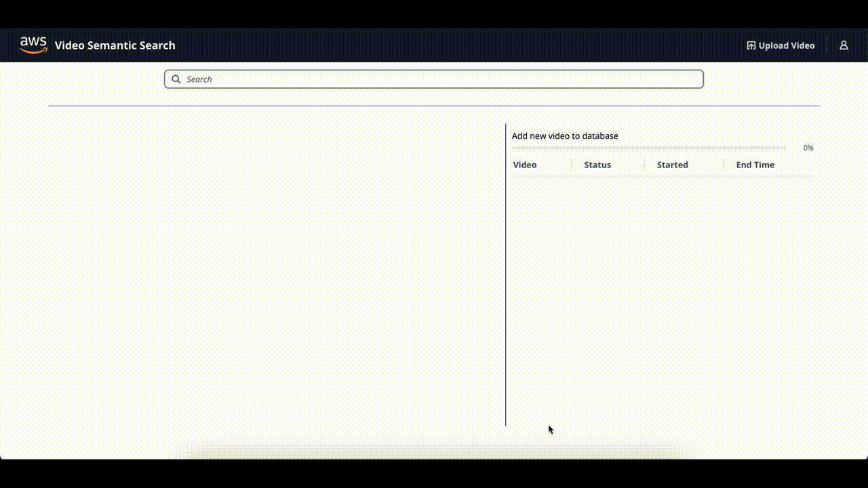The height and width of the screenshot is (488, 868).
Task: Sort results by the Started column
Action: coord(672,165)
